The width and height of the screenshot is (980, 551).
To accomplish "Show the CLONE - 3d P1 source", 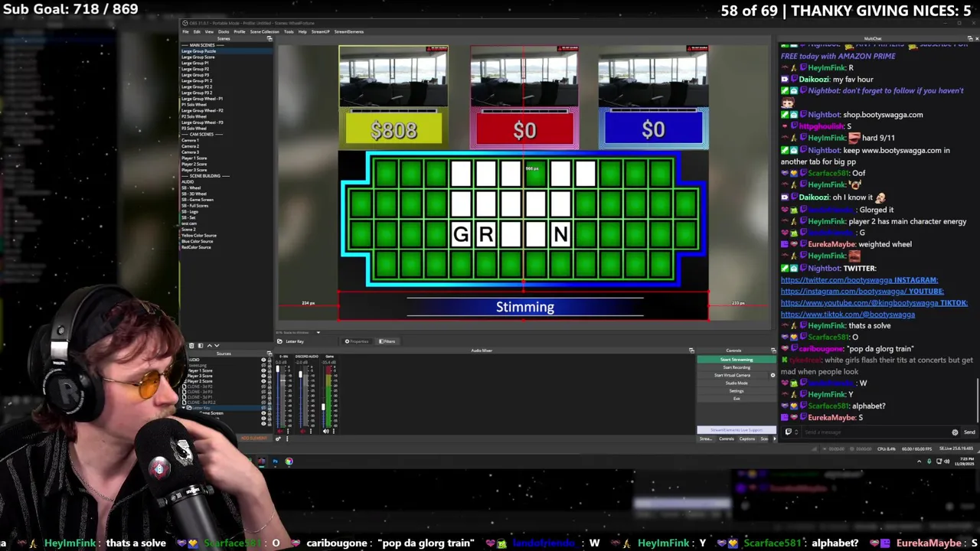I will (263, 397).
